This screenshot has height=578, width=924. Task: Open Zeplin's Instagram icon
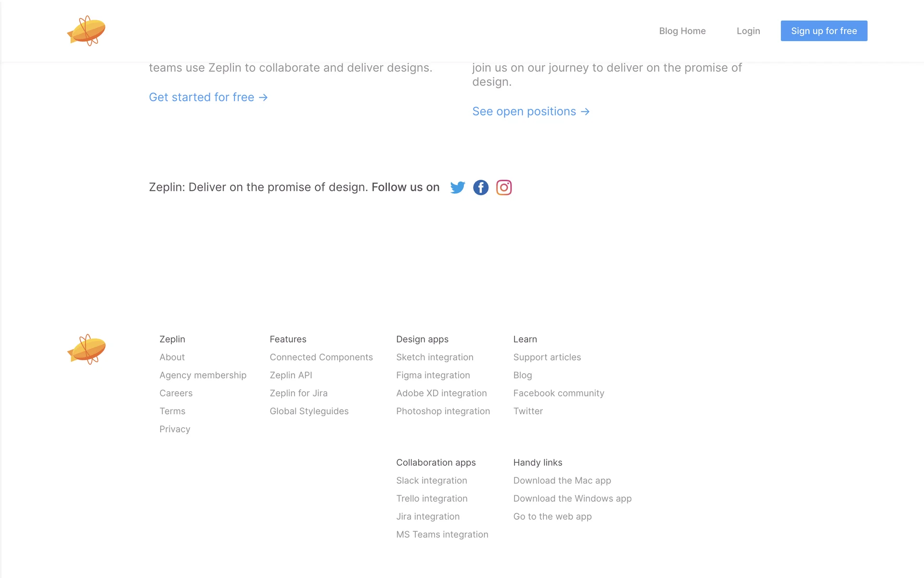click(504, 187)
